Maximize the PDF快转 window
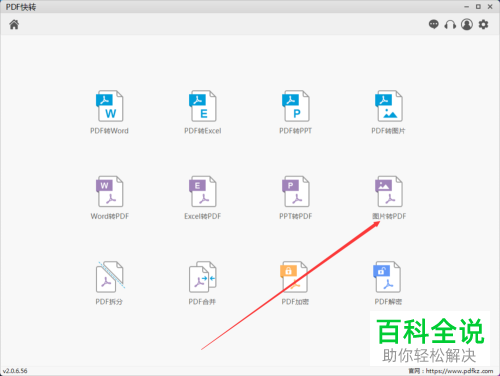The width and height of the screenshot is (500, 376). click(478, 7)
